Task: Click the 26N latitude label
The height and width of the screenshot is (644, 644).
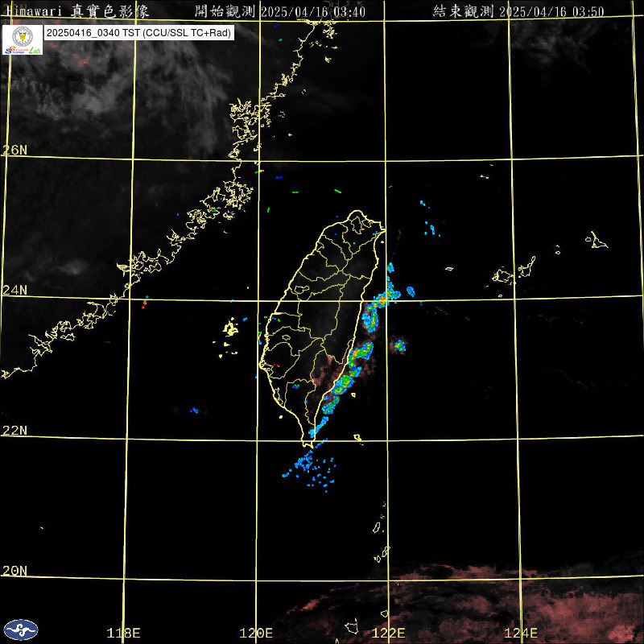Action: [x=14, y=150]
